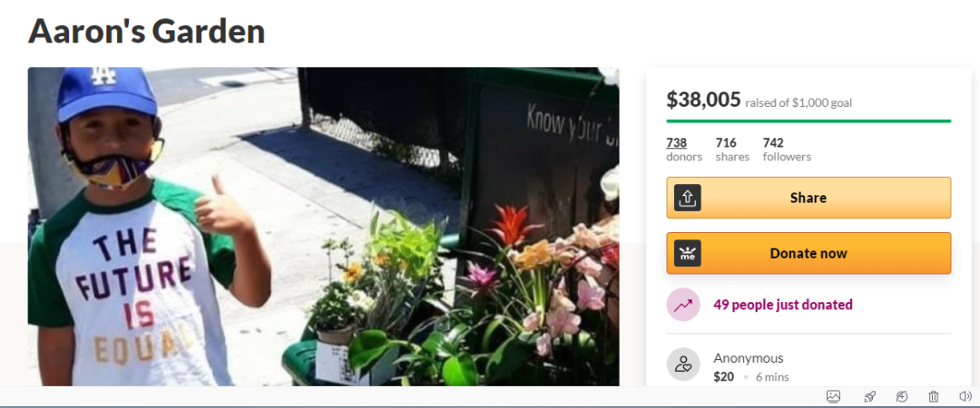Image resolution: width=980 pixels, height=408 pixels.
Task: Open the 738 donors link
Action: click(x=684, y=150)
